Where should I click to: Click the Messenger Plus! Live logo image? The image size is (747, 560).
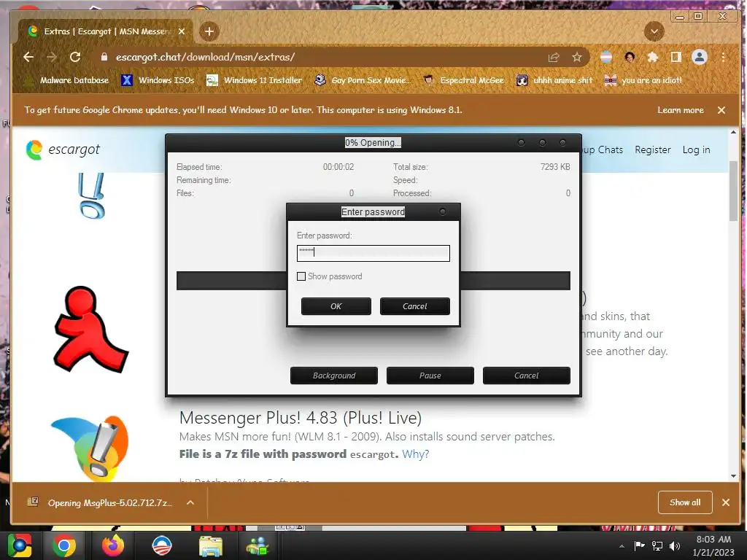[x=90, y=448]
